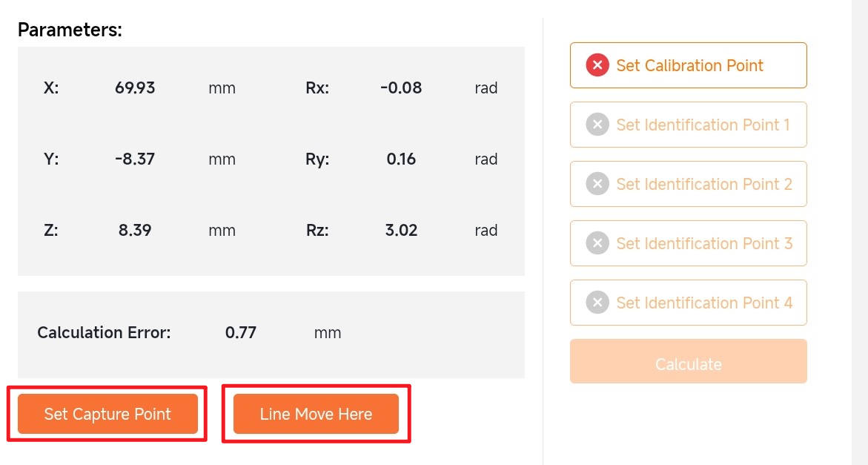Click the gray X icon of Identification Point 2
The image size is (868, 465).
point(597,184)
